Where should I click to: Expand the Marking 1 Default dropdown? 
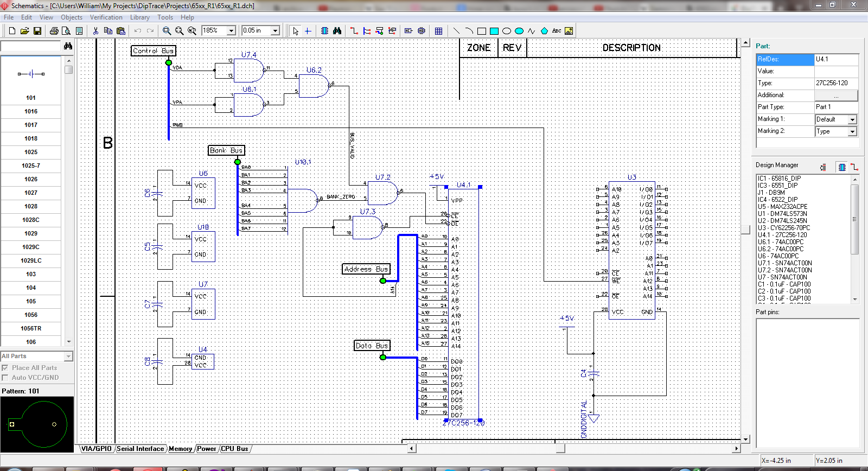pyautogui.click(x=852, y=119)
